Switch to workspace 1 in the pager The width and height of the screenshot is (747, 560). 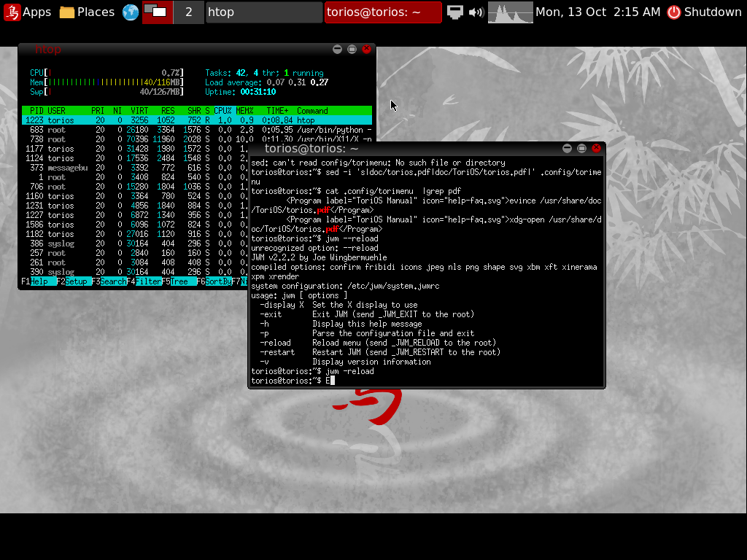click(x=157, y=12)
